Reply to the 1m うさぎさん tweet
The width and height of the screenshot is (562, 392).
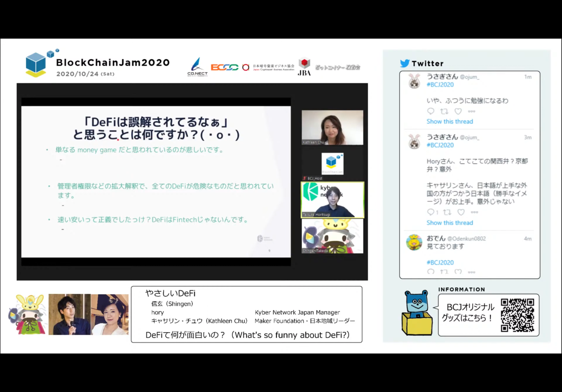(431, 111)
